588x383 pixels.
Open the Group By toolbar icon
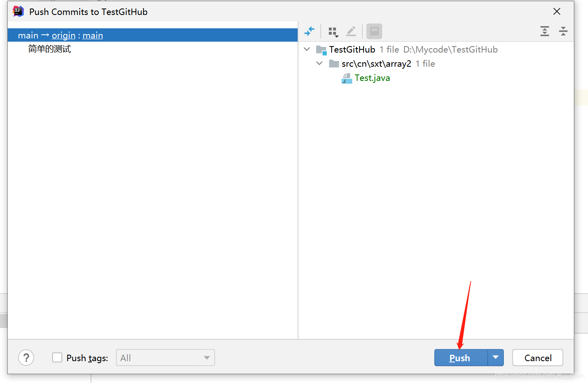pyautogui.click(x=333, y=32)
